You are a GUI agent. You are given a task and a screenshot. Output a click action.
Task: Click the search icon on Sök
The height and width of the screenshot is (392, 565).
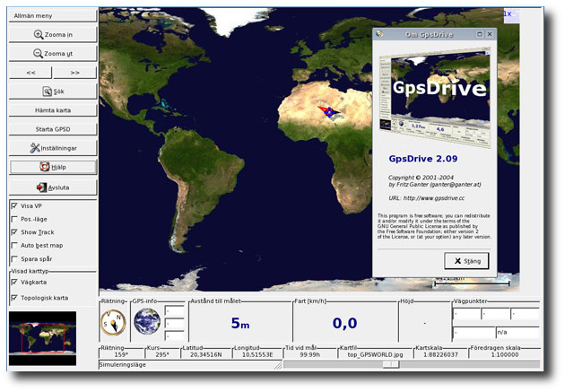pos(47,91)
